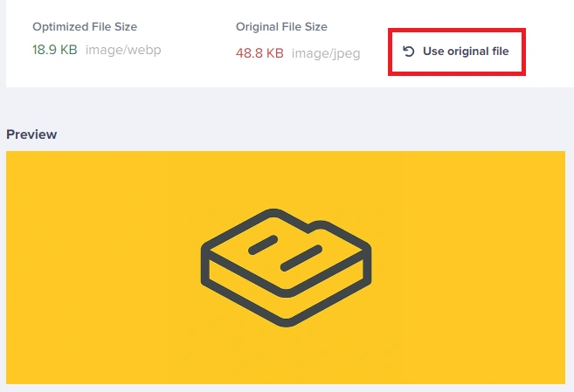Click the yellow preview area right of folder icon
574x392 pixels.
pyautogui.click(x=472, y=266)
